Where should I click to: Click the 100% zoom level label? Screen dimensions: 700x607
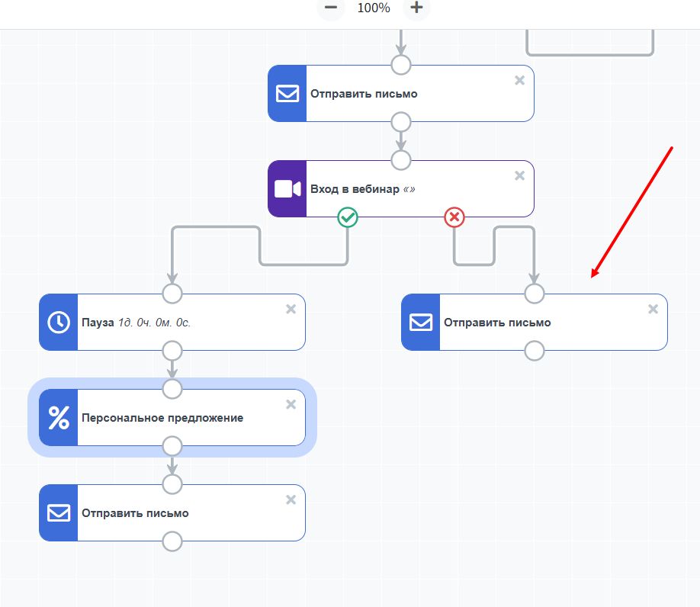[x=374, y=8]
